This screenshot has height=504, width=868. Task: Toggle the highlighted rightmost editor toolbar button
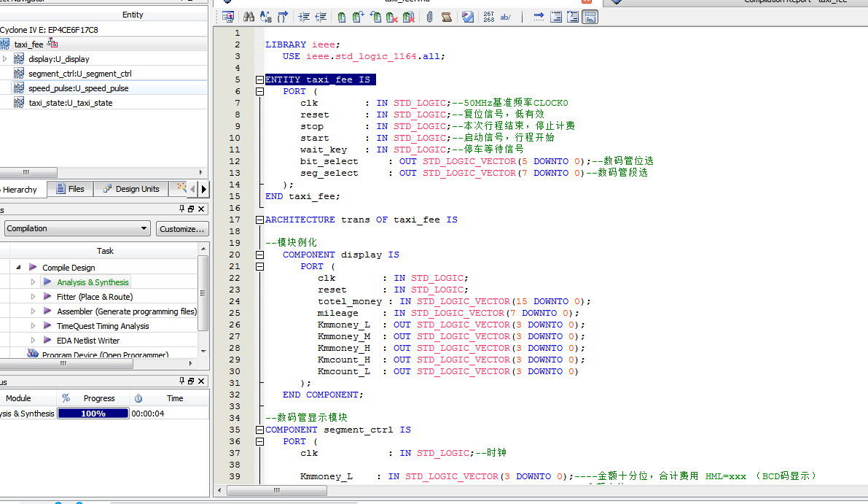[x=590, y=18]
